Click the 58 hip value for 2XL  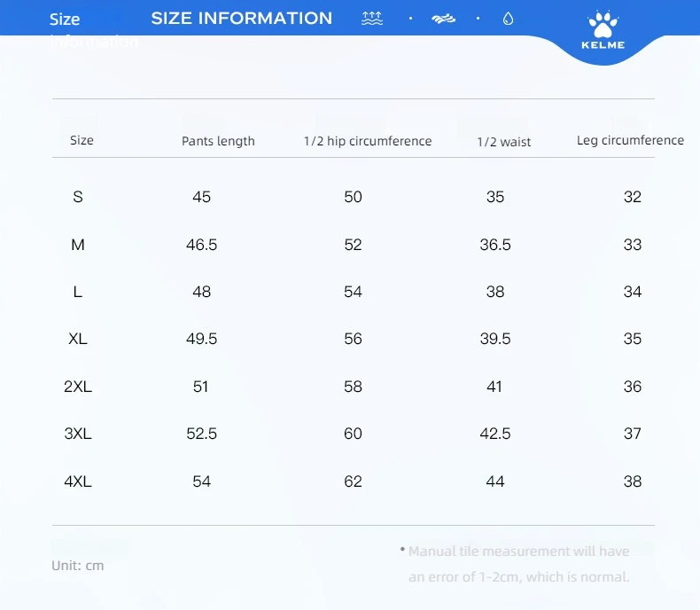coord(354,387)
